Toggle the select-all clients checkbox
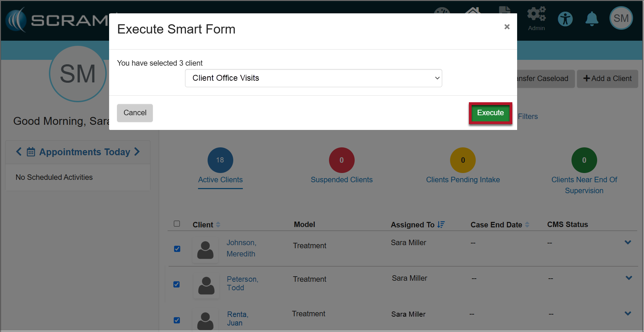The height and width of the screenshot is (332, 644). click(x=177, y=224)
